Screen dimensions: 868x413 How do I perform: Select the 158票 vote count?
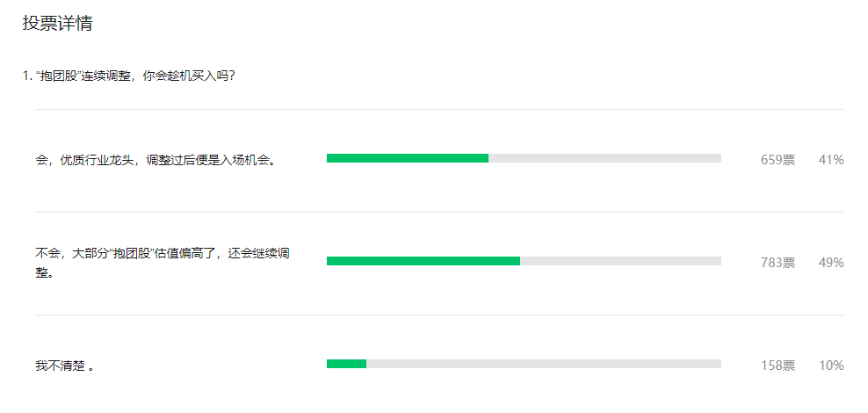[x=778, y=366]
